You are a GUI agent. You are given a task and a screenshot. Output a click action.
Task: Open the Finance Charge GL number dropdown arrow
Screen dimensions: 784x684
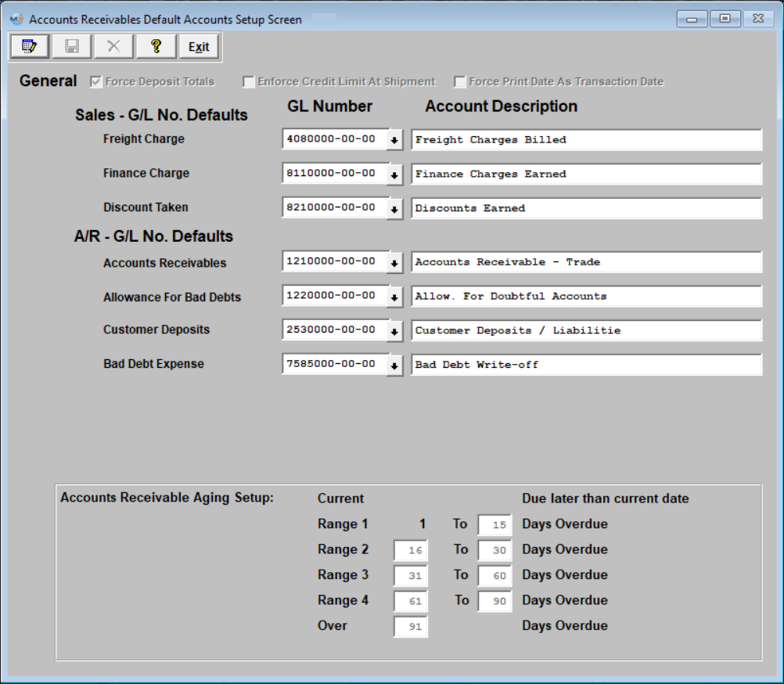394,175
